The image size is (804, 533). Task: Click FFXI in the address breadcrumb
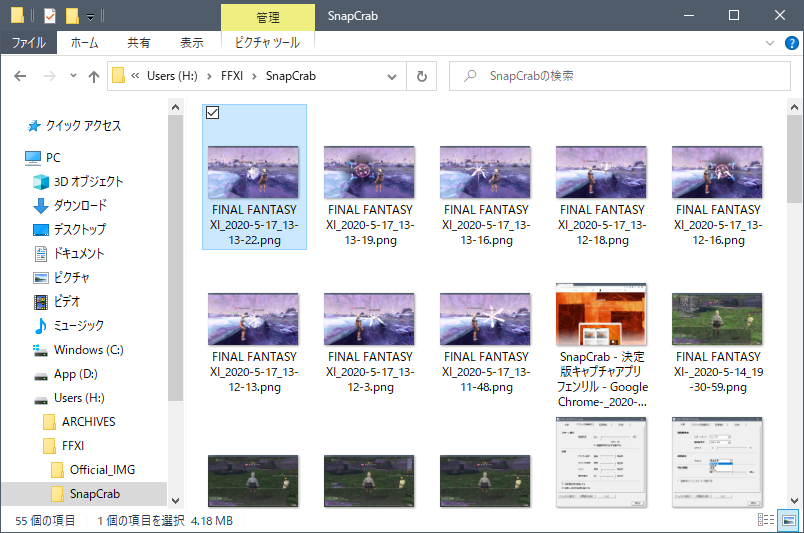point(232,76)
